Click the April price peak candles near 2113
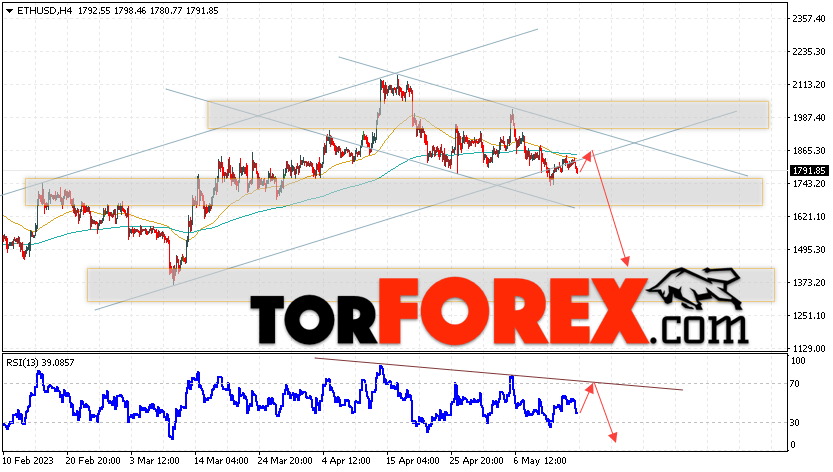The width and height of the screenshot is (833, 472). (396, 89)
